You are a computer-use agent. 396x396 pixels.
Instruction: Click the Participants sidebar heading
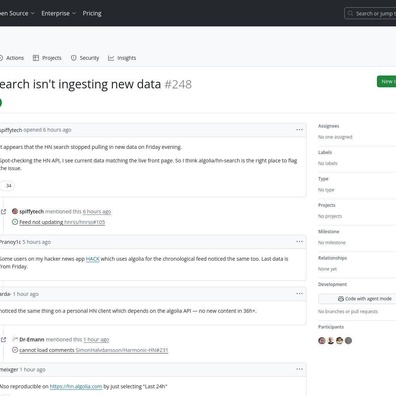331,327
